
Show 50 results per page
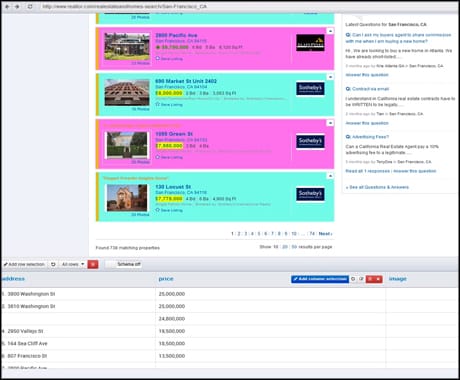point(294,247)
